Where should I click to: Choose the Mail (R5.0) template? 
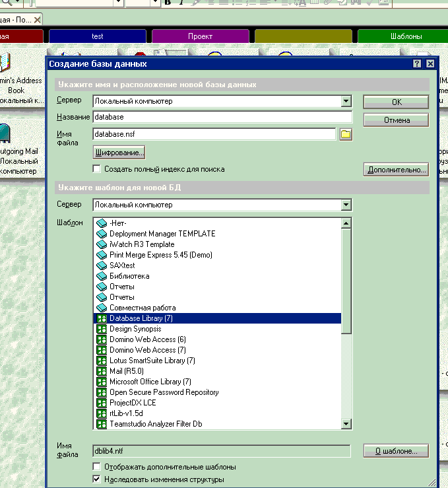[126, 371]
